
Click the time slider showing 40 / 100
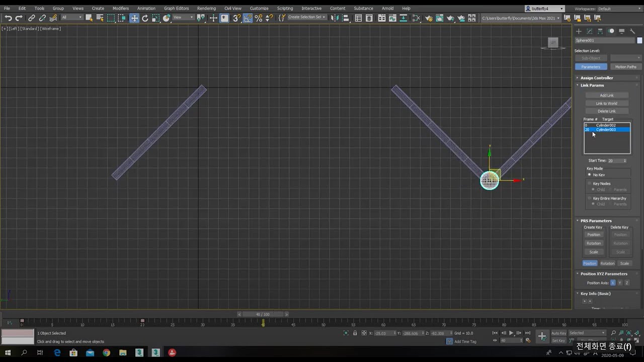click(x=263, y=314)
